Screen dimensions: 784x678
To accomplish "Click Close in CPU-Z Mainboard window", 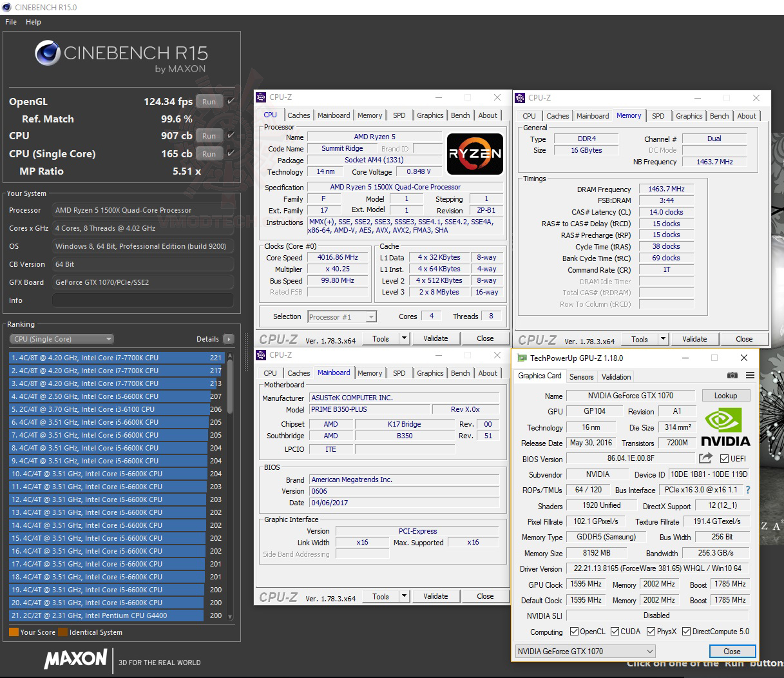I will point(485,596).
